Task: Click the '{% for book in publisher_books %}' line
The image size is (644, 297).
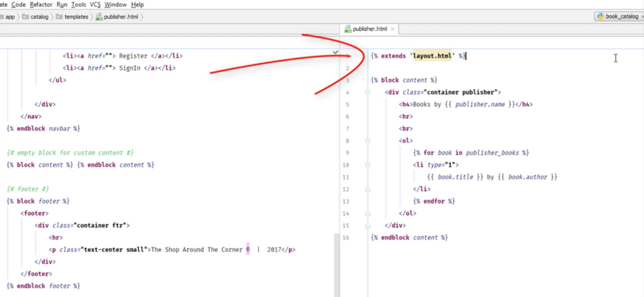Action: tap(471, 153)
